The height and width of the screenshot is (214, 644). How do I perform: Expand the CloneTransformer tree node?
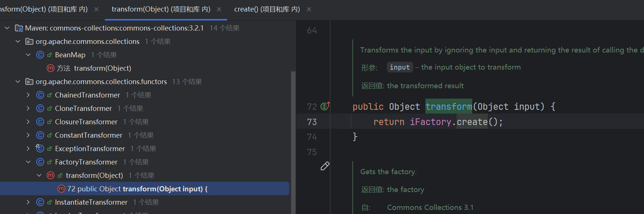click(x=28, y=109)
